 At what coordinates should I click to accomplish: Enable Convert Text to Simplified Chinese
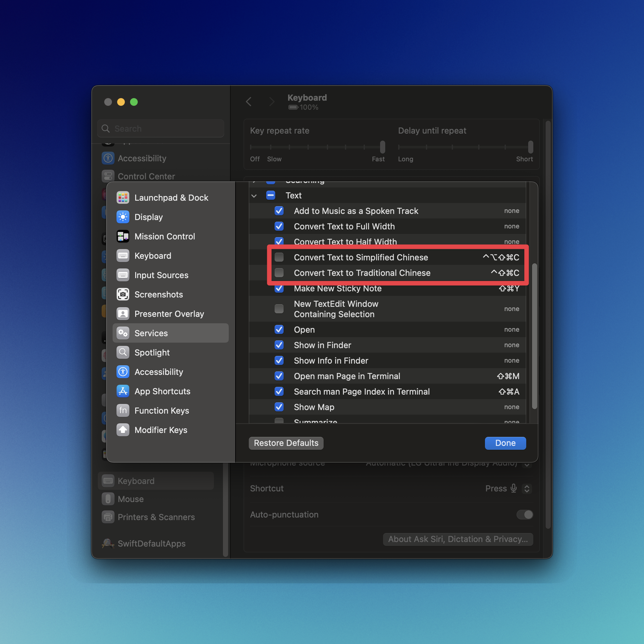pyautogui.click(x=279, y=257)
